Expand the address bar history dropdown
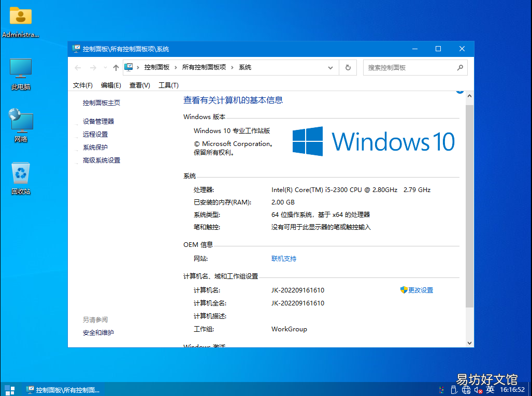Viewport: 532px width, 396px height. click(x=330, y=68)
